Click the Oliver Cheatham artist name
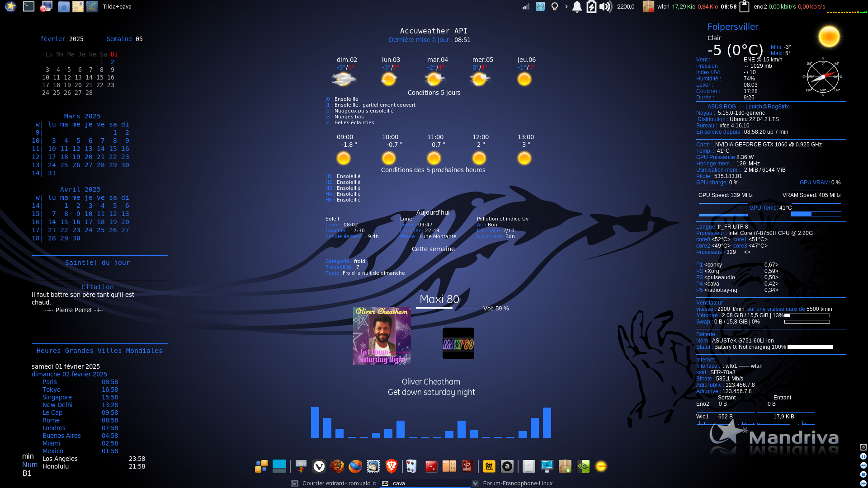Image resolution: width=868 pixels, height=488 pixels. pos(431,382)
